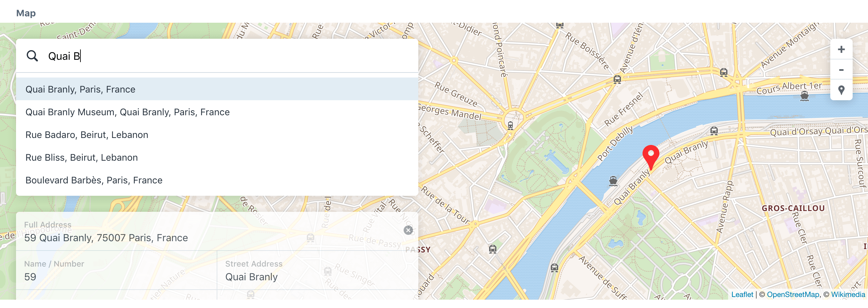
Task: Click the Map heading label
Action: [x=26, y=13]
